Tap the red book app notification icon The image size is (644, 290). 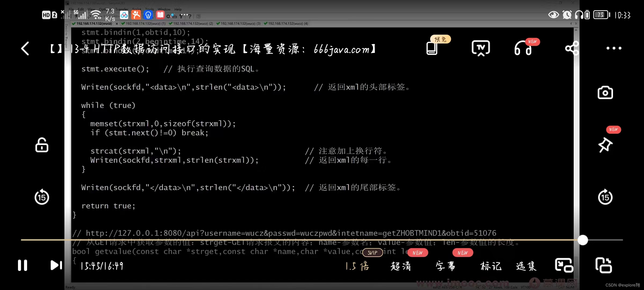(160, 15)
